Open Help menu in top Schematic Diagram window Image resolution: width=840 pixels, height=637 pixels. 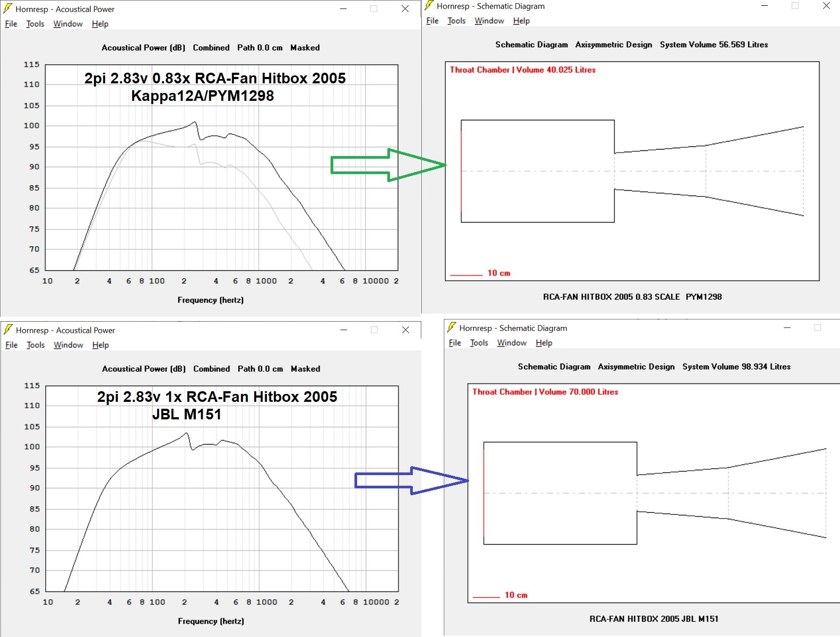pos(521,21)
